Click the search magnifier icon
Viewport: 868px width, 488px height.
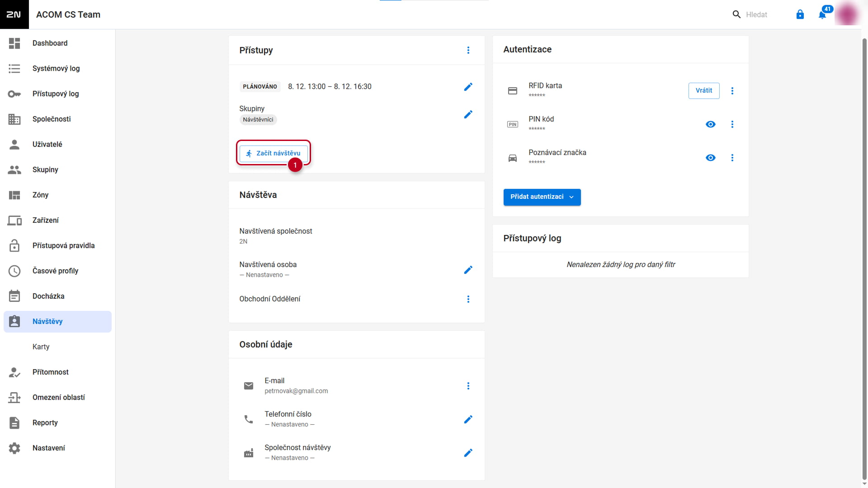pos(736,14)
